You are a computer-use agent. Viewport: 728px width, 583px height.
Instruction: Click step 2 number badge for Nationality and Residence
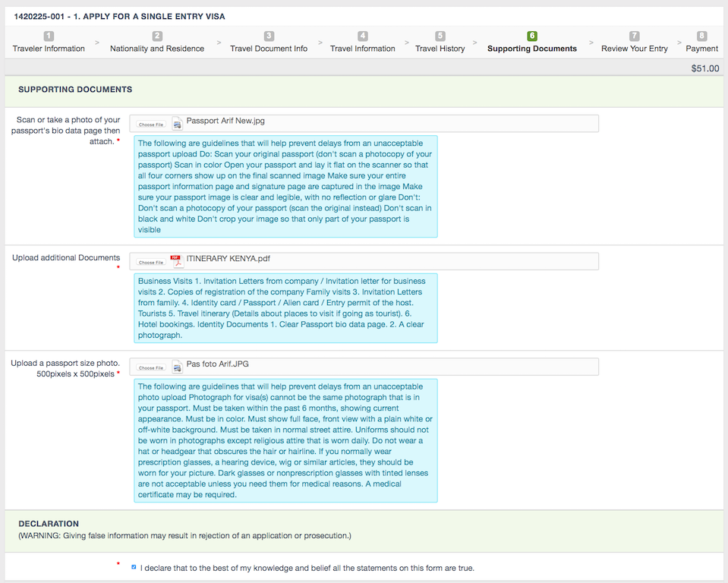pos(157,36)
